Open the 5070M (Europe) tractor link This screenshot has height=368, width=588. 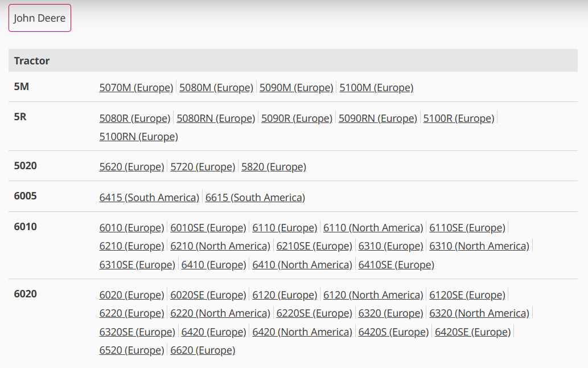coord(136,88)
